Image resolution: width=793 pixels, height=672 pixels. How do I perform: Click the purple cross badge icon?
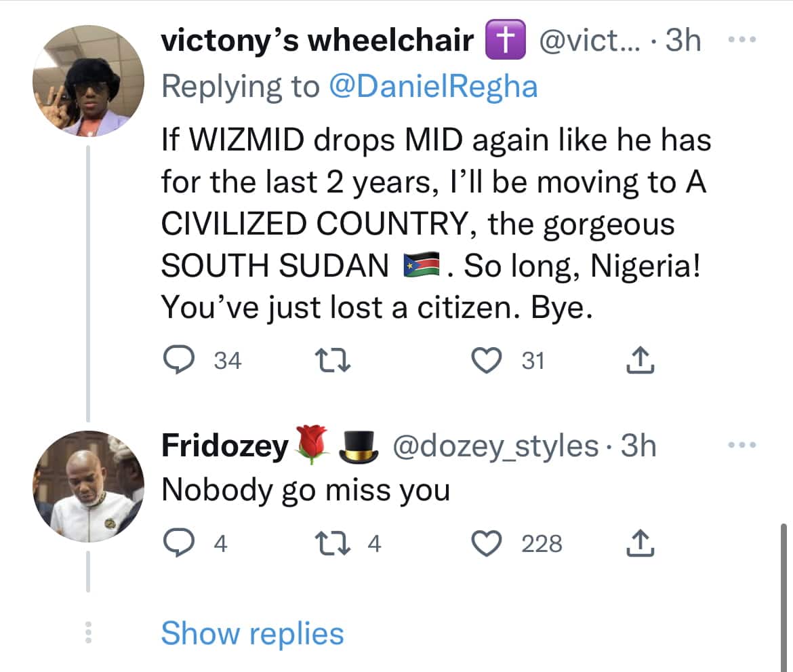click(x=505, y=41)
